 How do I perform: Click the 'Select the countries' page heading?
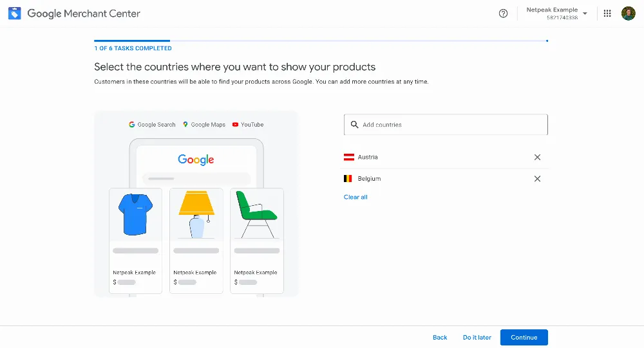234,67
